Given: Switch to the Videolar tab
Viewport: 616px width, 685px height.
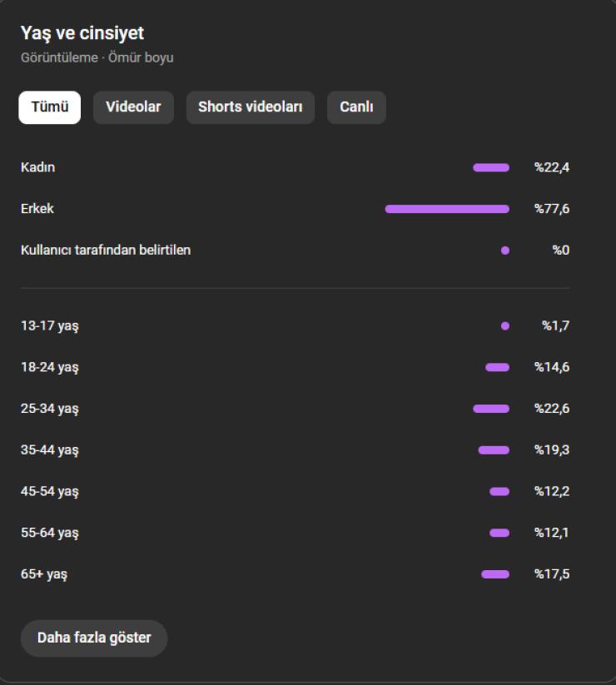Looking at the screenshot, I should 134,107.
